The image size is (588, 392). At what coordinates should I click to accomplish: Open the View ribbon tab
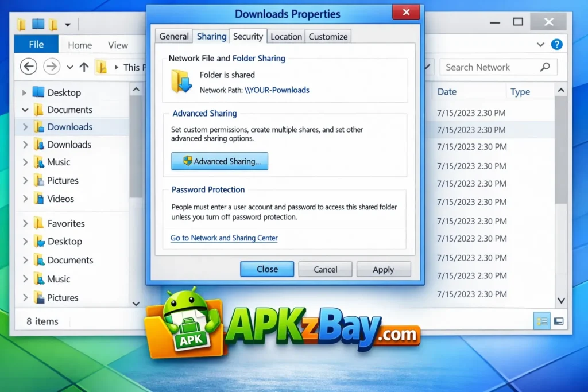click(118, 44)
